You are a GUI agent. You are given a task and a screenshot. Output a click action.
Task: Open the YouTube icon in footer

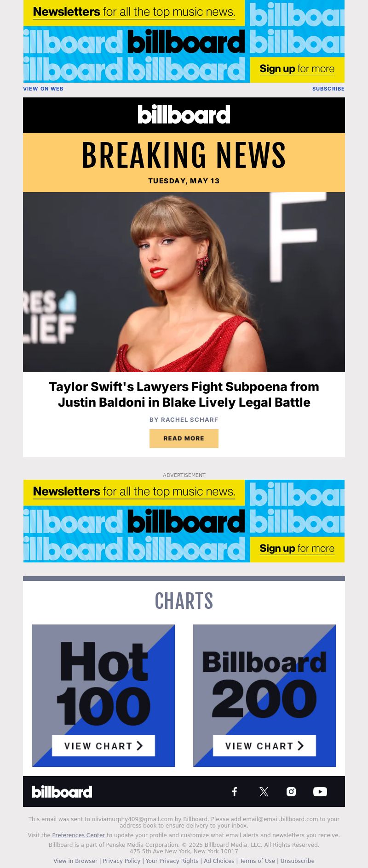pos(320,791)
